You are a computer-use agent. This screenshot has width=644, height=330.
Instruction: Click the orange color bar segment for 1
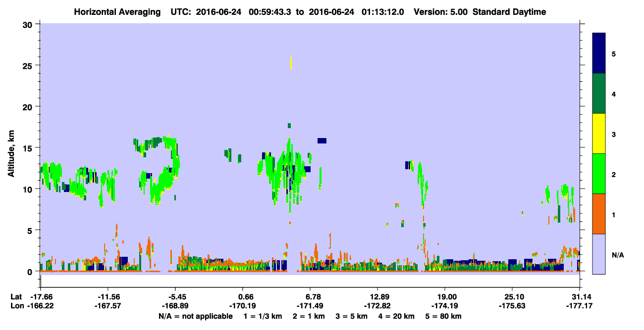point(599,214)
